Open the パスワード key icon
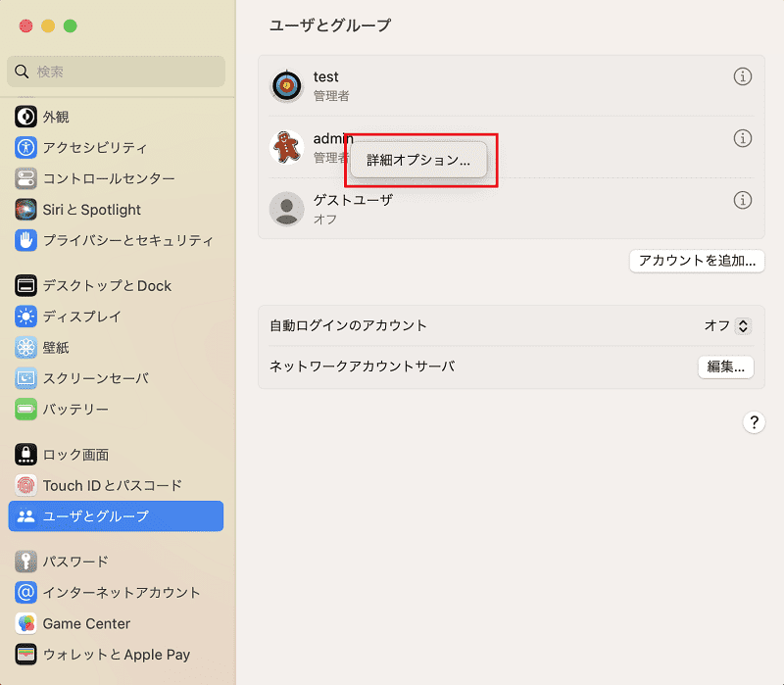The height and width of the screenshot is (685, 784). point(25,562)
